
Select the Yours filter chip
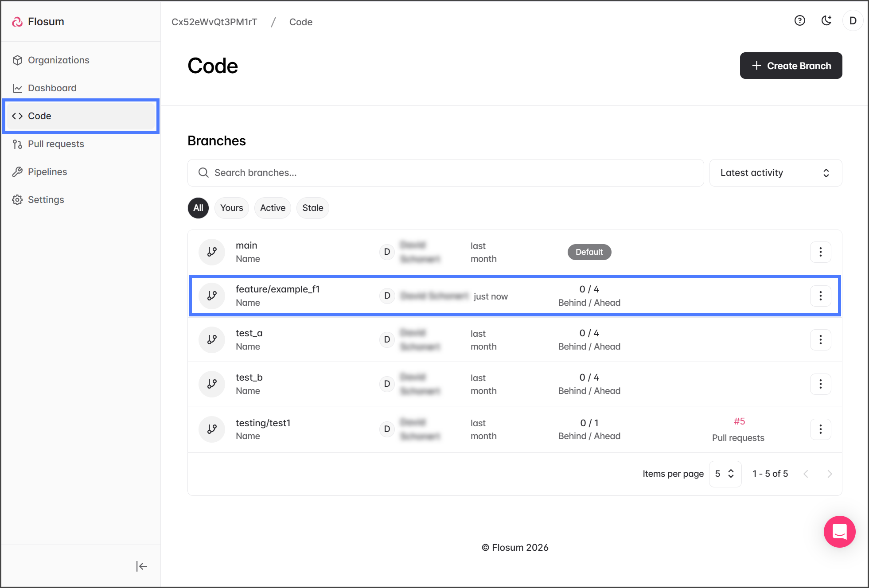[x=231, y=208]
